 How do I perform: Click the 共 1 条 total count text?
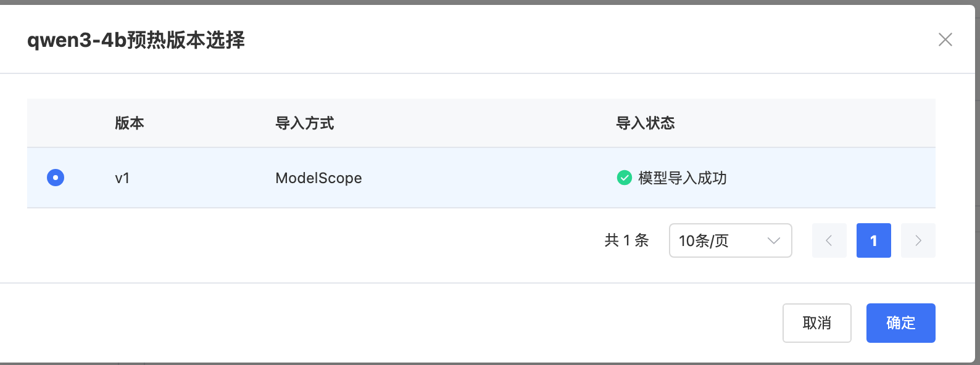click(627, 240)
